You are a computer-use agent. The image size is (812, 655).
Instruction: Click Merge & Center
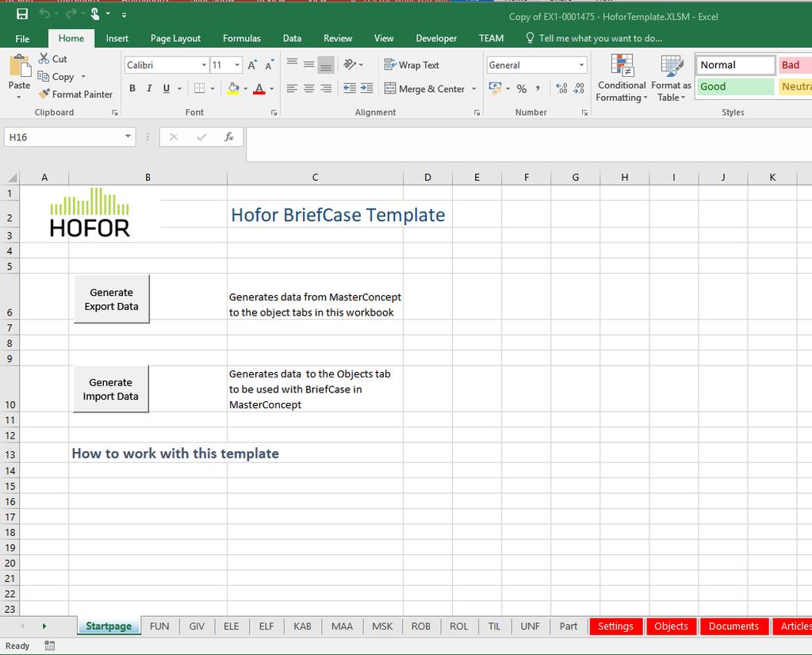(x=425, y=89)
